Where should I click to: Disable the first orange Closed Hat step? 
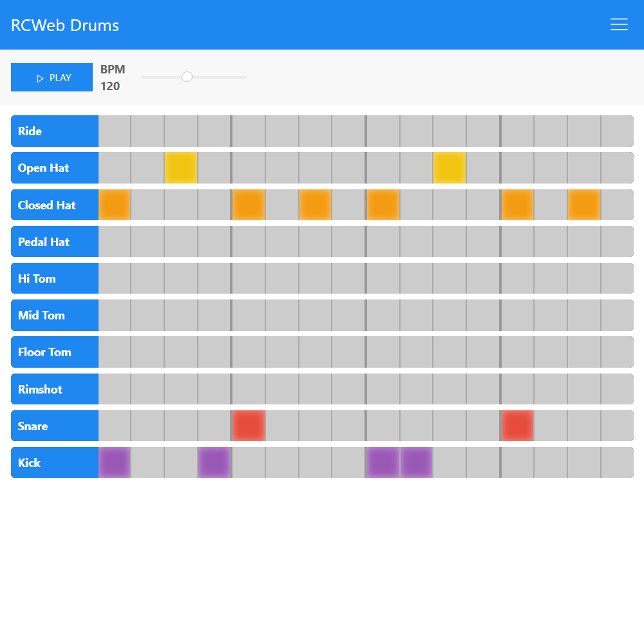(x=115, y=204)
